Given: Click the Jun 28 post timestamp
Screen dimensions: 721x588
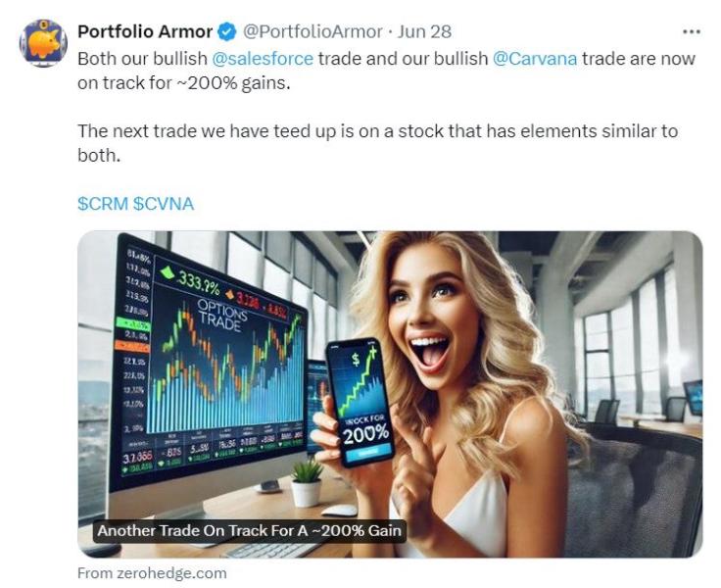Looking at the screenshot, I should (x=424, y=31).
